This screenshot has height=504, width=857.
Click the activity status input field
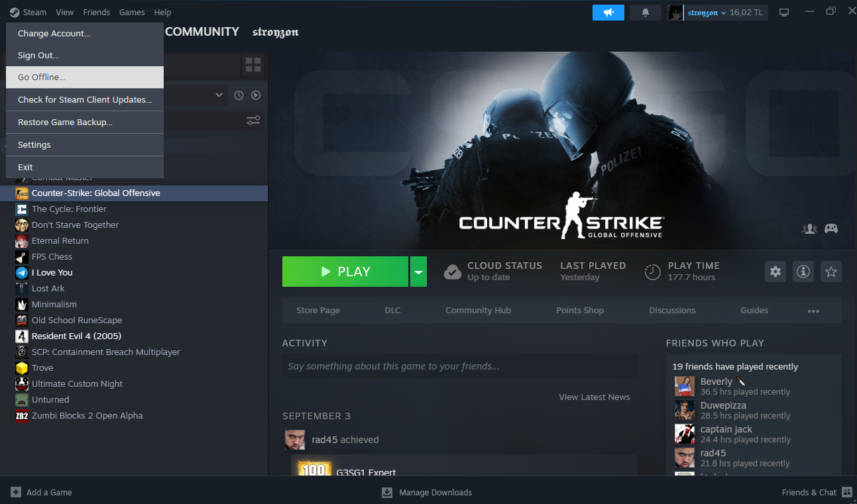click(460, 366)
